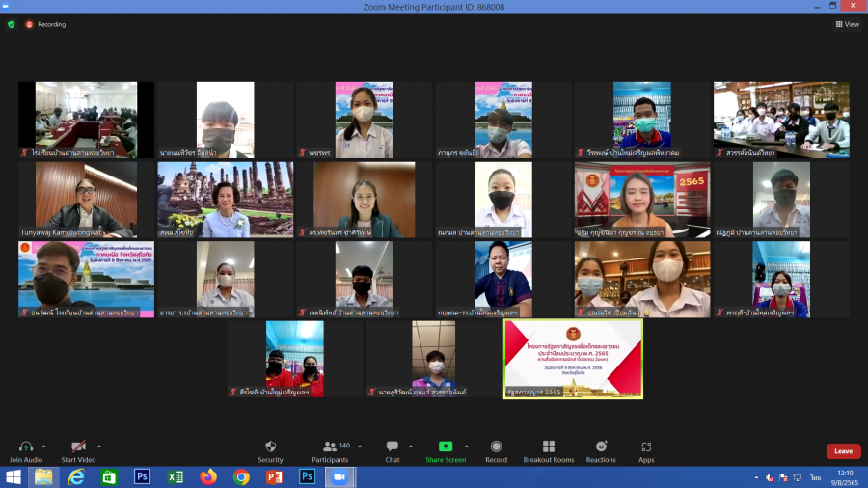The height and width of the screenshot is (488, 868).
Task: Open Breakout Rooms
Action: (549, 447)
